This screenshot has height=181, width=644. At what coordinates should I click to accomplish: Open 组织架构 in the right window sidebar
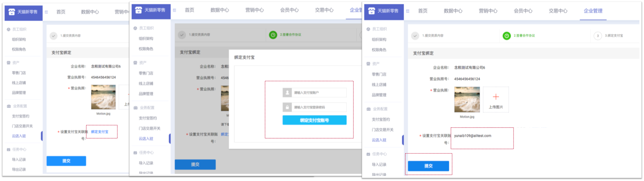379,40
